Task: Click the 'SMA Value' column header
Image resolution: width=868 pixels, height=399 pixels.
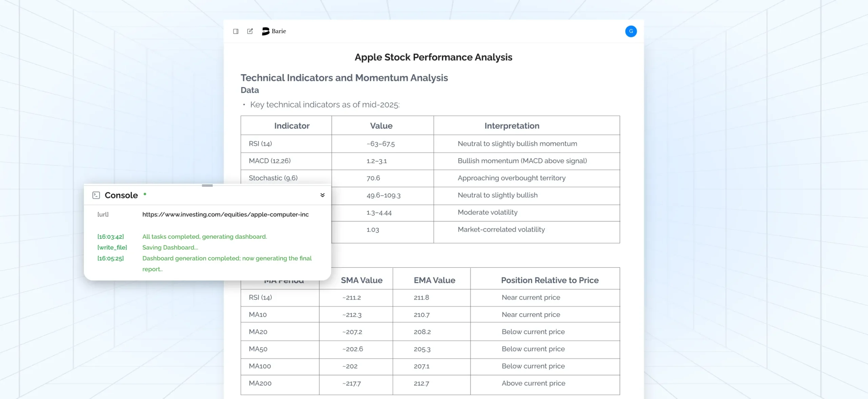Action: 361,280
